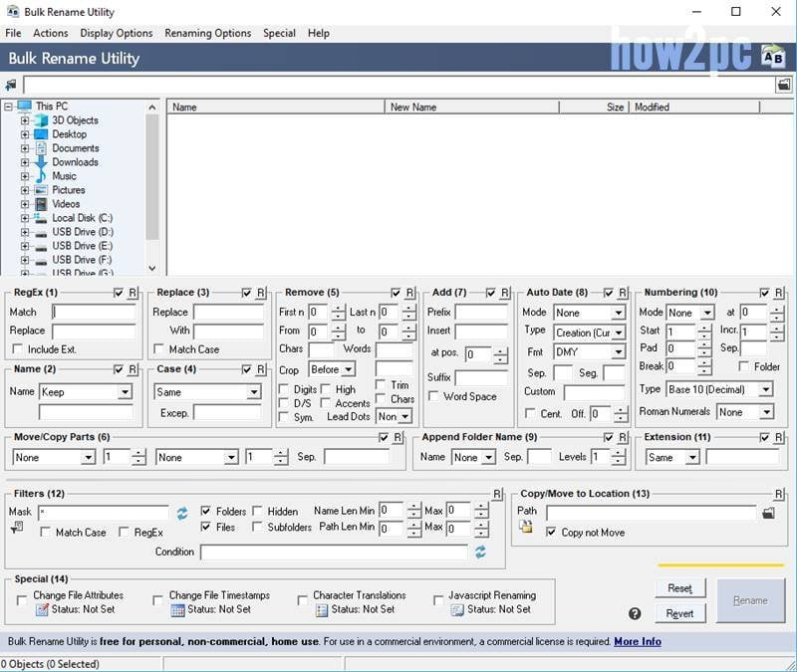Screen dimensions: 797x672
Task: Click the folder tree vertical scrollbar
Action: 152,176
